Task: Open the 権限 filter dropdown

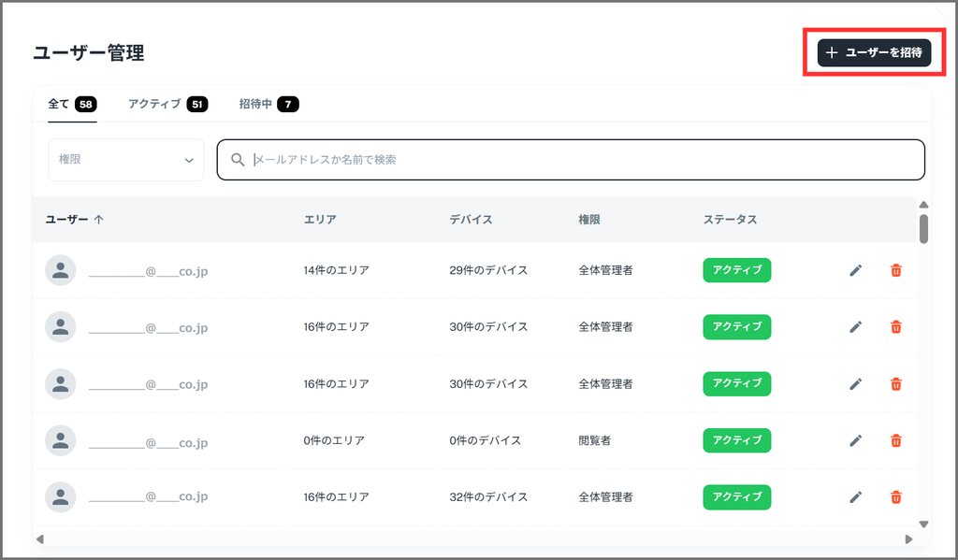Action: tap(125, 160)
